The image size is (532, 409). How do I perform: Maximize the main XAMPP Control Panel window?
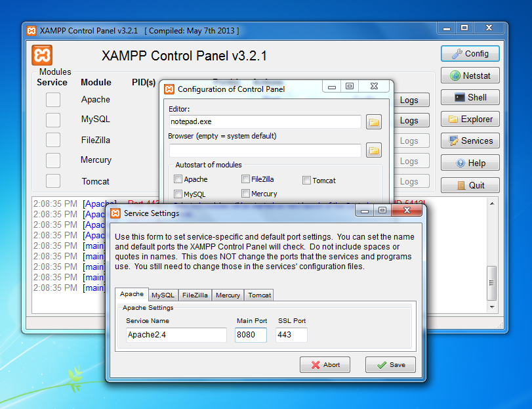(464, 28)
